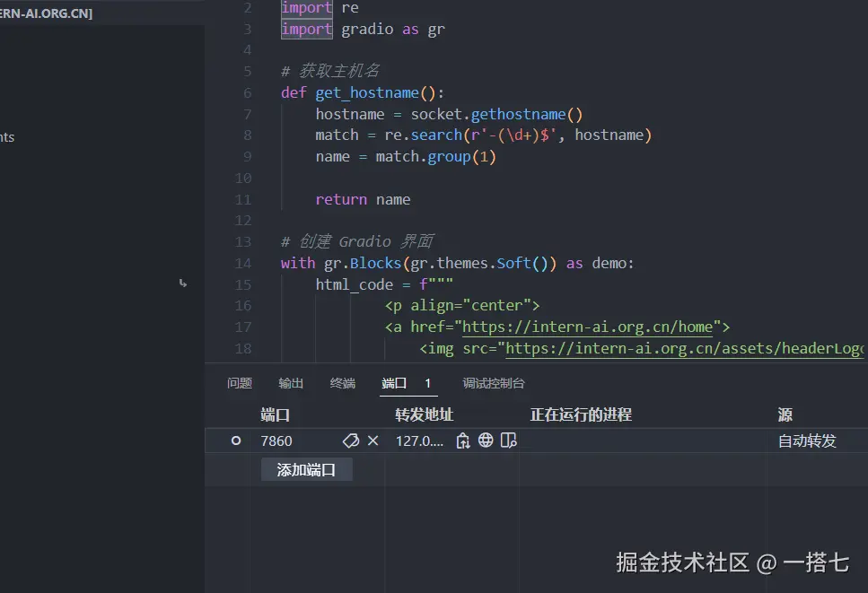Click the 正在运行的进程 column header
868x593 pixels.
pos(581,414)
